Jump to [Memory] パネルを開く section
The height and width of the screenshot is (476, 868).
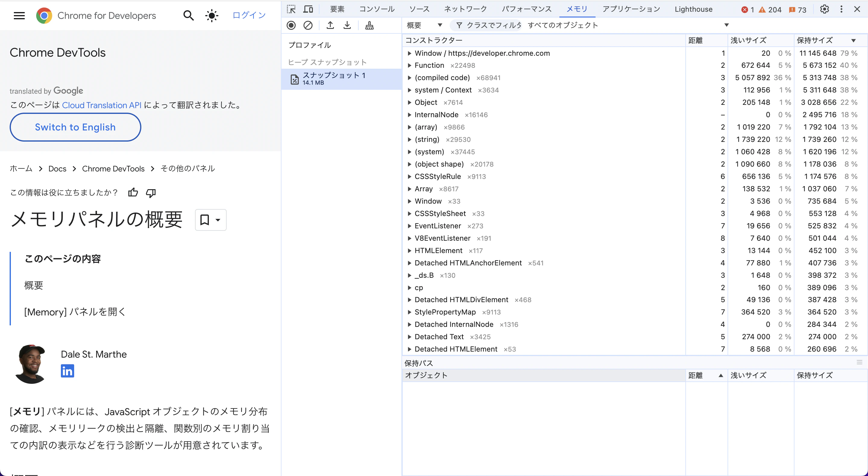pyautogui.click(x=75, y=312)
